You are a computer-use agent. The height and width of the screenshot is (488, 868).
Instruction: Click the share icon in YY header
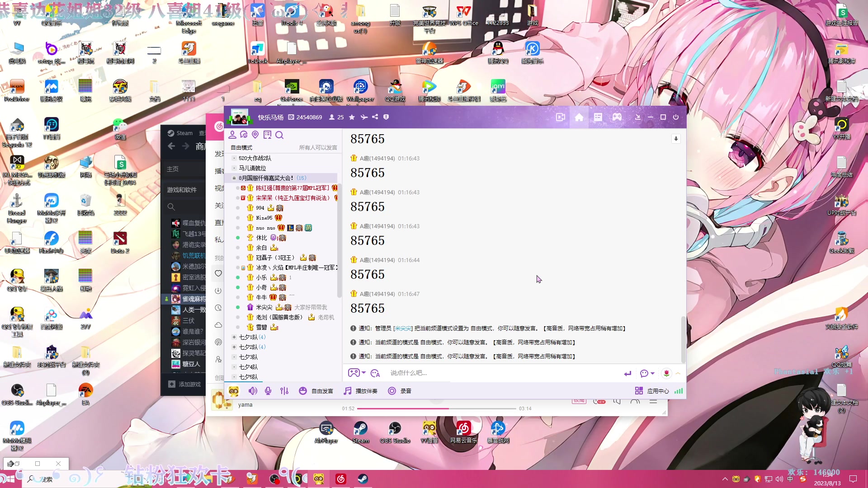pos(375,117)
